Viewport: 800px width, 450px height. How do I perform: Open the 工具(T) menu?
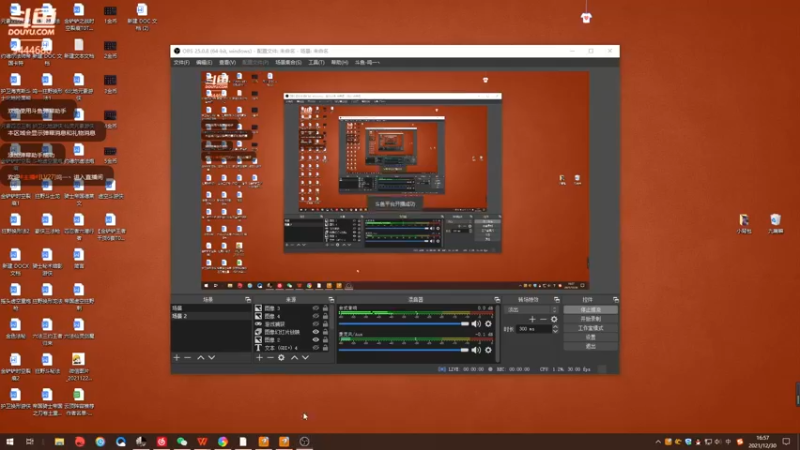pyautogui.click(x=316, y=62)
